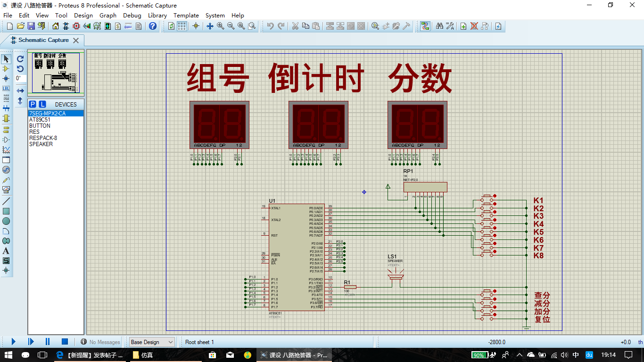The width and height of the screenshot is (644, 362).
Task: Open the Base Design variant dropdown
Action: (152, 342)
